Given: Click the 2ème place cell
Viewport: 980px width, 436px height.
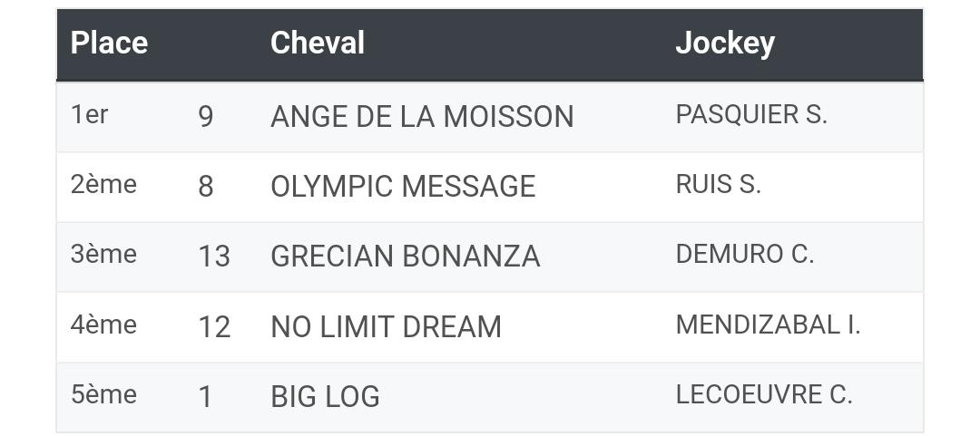Looking at the screenshot, I should (x=103, y=184).
